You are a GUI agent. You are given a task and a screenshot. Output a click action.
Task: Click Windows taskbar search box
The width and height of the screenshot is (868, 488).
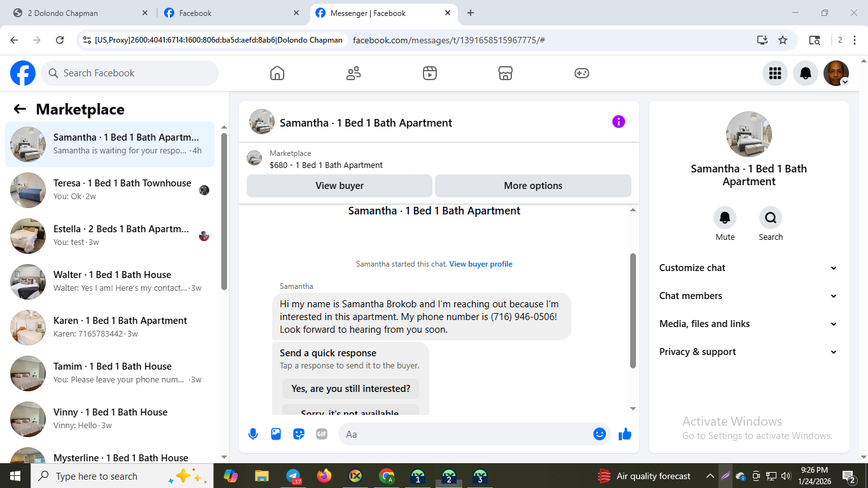[x=122, y=476]
